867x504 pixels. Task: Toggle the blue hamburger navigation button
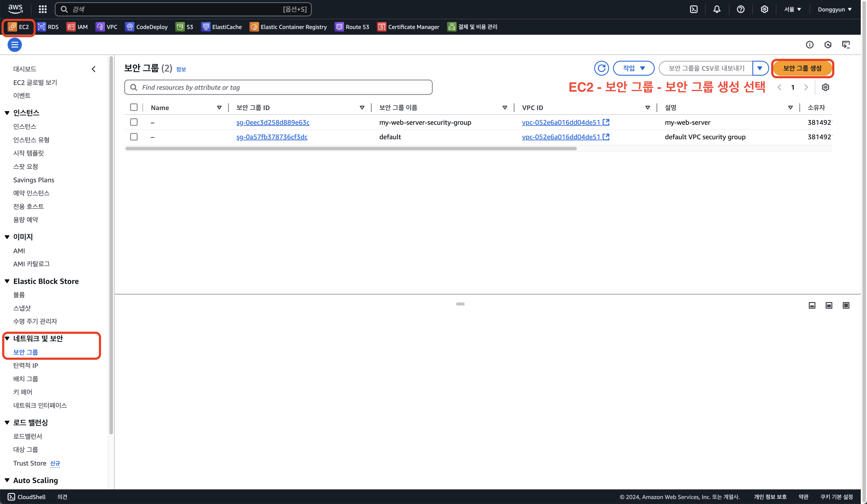[x=14, y=45]
